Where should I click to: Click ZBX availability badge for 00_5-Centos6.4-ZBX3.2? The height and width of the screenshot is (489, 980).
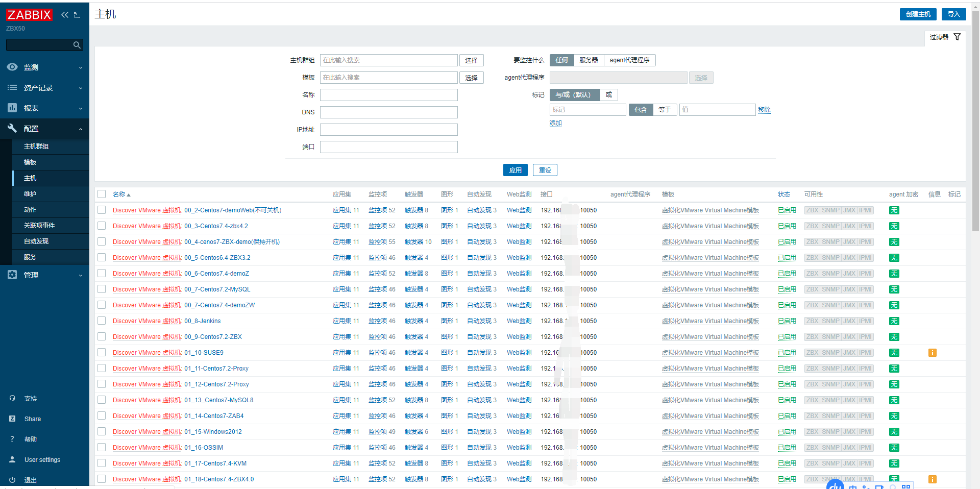(x=812, y=258)
